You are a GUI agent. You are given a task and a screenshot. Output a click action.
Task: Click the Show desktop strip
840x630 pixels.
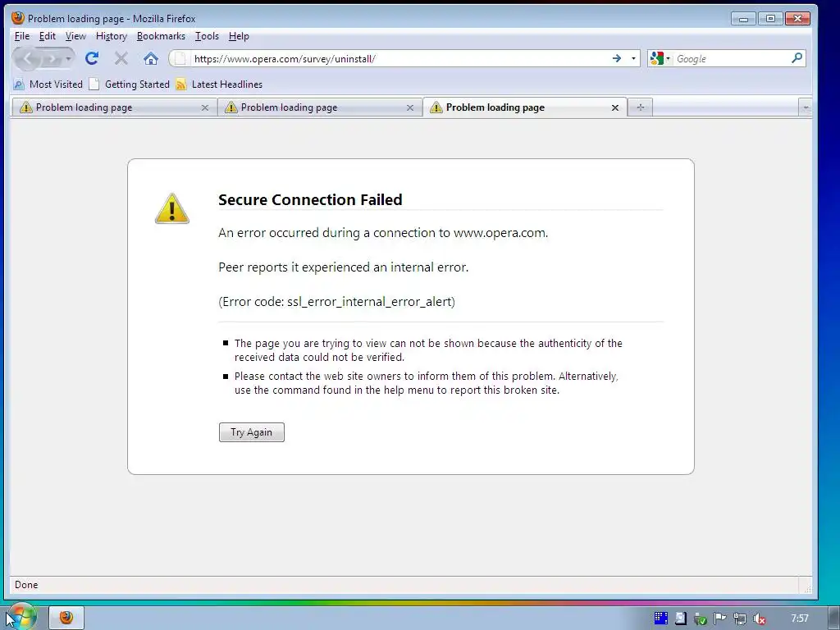(834, 618)
